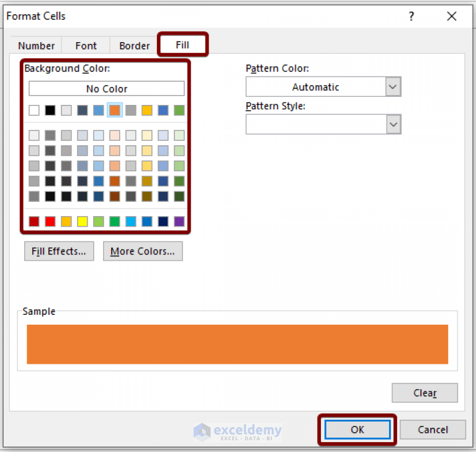Image resolution: width=476 pixels, height=452 pixels.
Task: Select the darkest brown shade of orange
Action: click(115, 196)
